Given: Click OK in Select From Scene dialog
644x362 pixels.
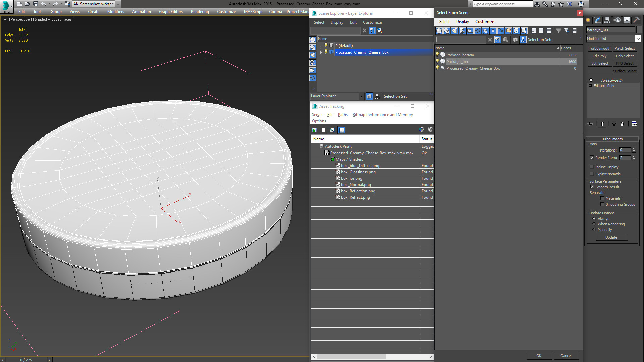Looking at the screenshot, I should [539, 356].
